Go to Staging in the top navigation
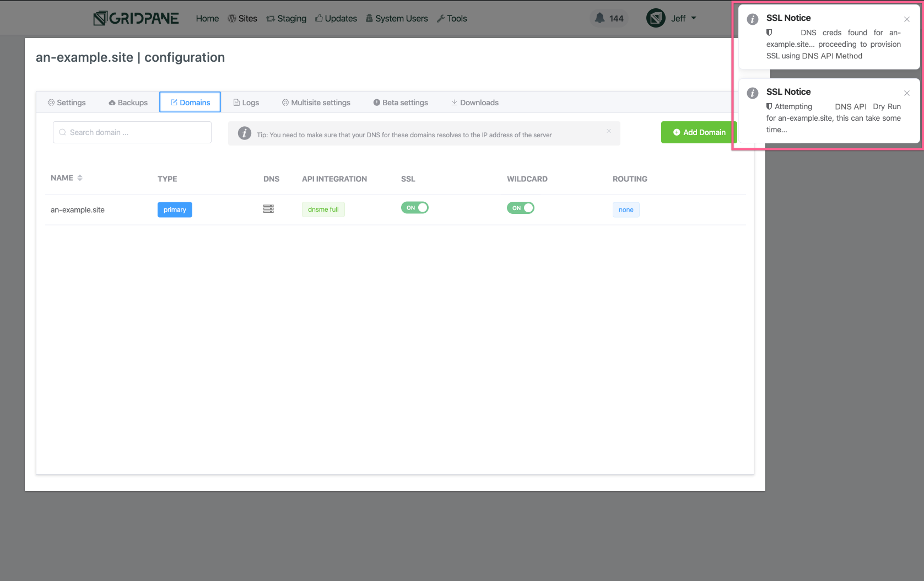The height and width of the screenshot is (581, 924). [x=286, y=18]
